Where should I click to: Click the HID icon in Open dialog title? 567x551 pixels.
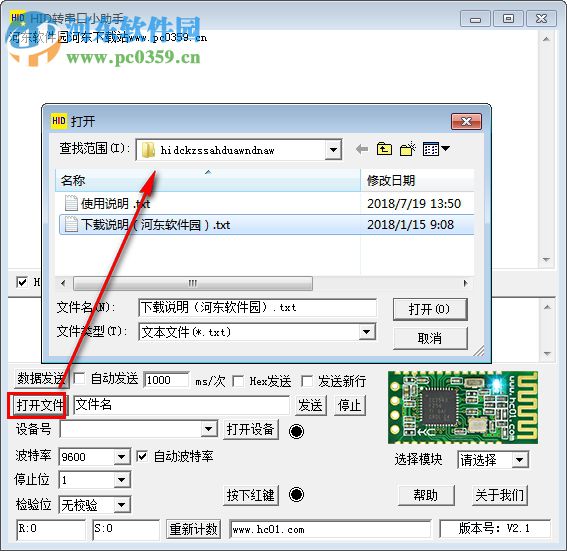[x=59, y=120]
